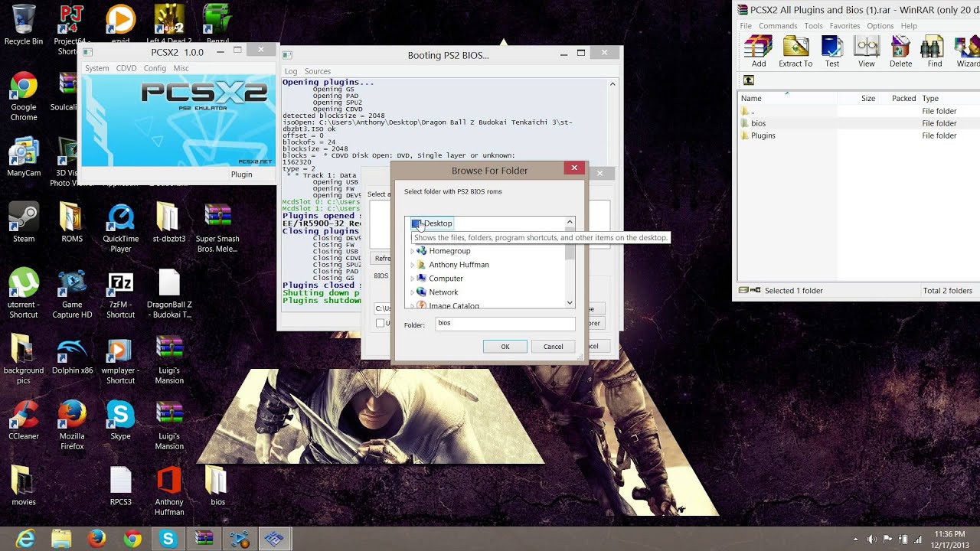
Task: Click Skype icon on the taskbar
Action: point(168,539)
